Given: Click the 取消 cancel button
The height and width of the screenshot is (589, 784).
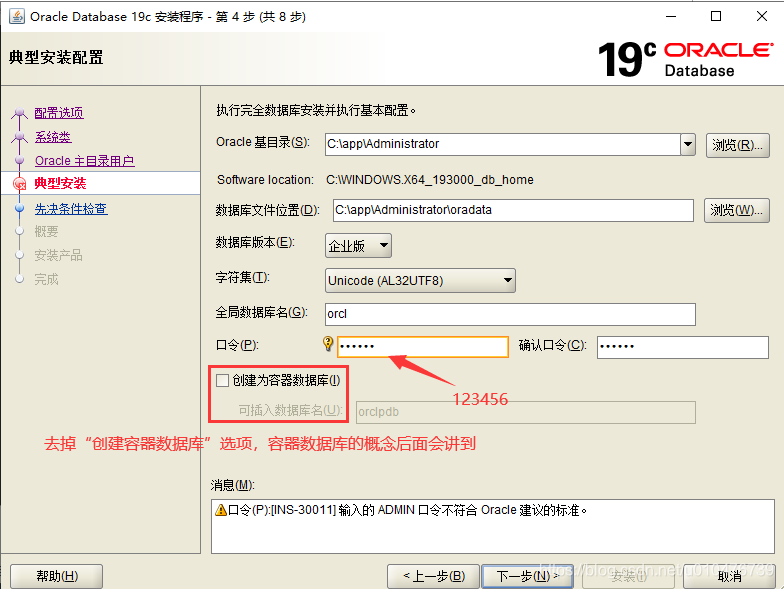Looking at the screenshot, I should pyautogui.click(x=730, y=576).
